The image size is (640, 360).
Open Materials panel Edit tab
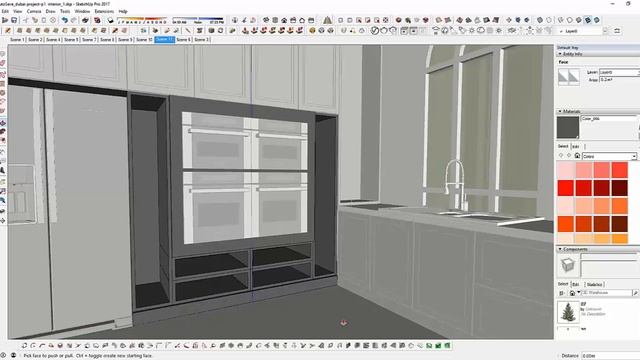576,147
